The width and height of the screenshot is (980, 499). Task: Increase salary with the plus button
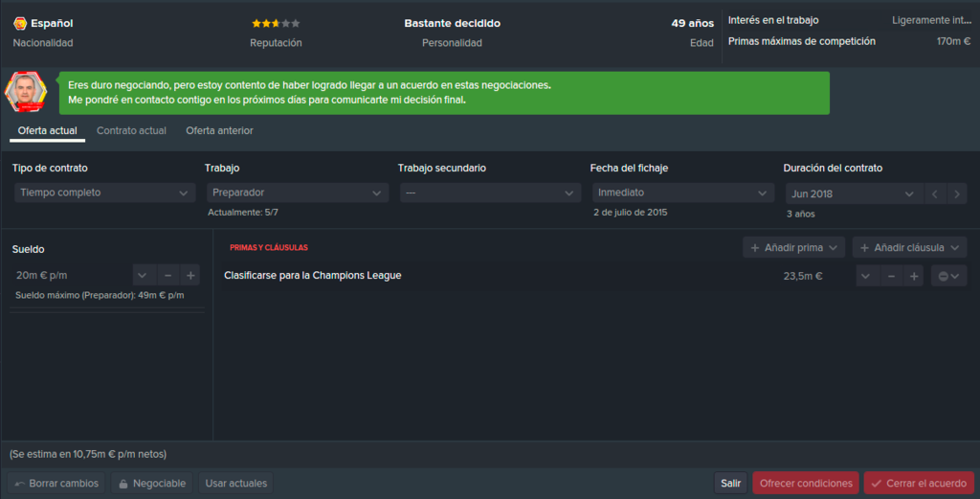[190, 275]
